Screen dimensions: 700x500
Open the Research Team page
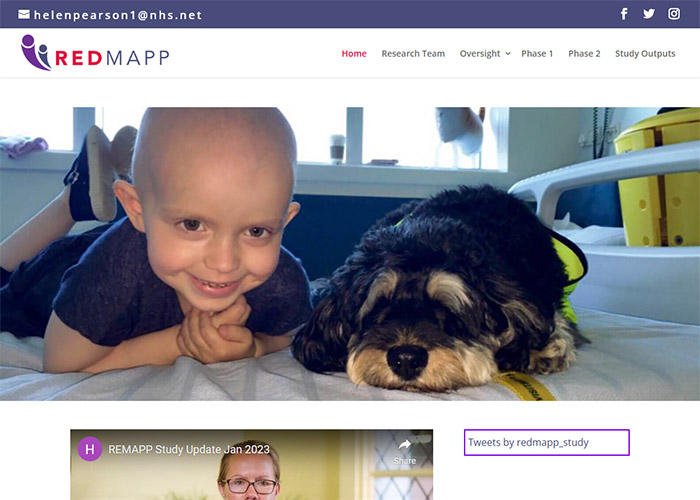[x=413, y=54]
